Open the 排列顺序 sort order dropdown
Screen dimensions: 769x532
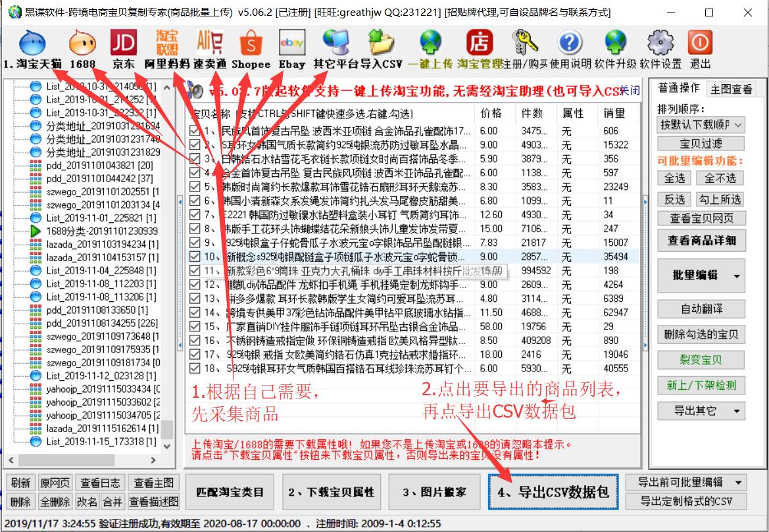[x=701, y=124]
